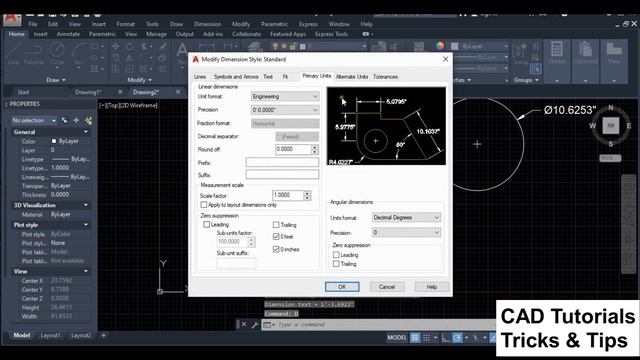Click the command line customize wrench icon
This screenshot has width=640, height=360.
pyautogui.click(x=254, y=325)
